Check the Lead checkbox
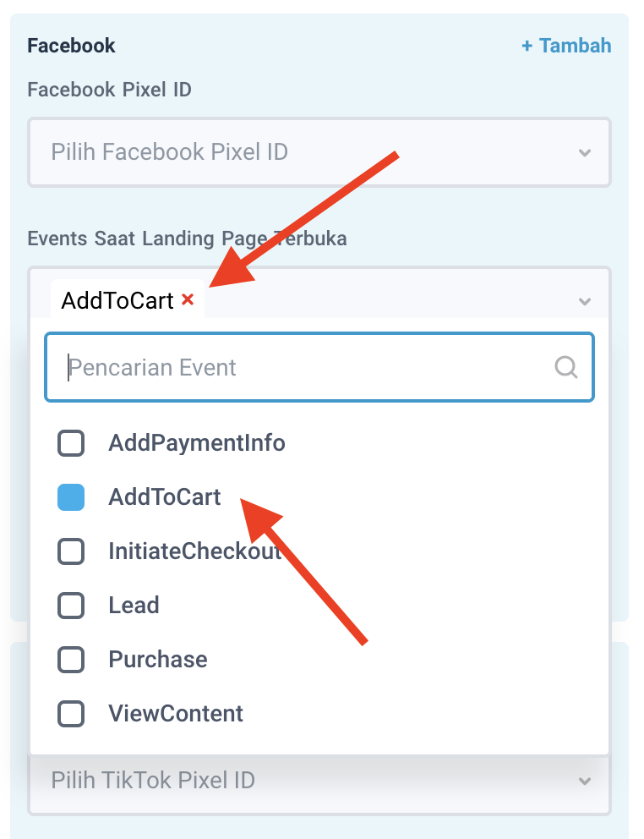This screenshot has height=839, width=644. pyautogui.click(x=71, y=606)
